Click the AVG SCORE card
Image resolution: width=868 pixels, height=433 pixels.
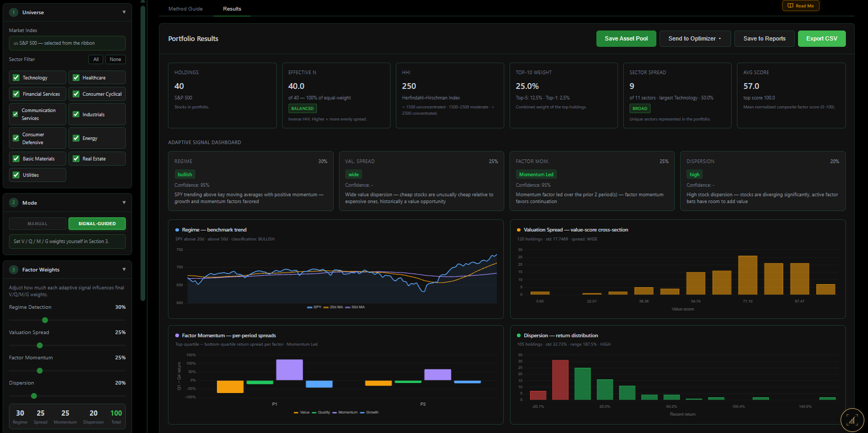[791, 95]
